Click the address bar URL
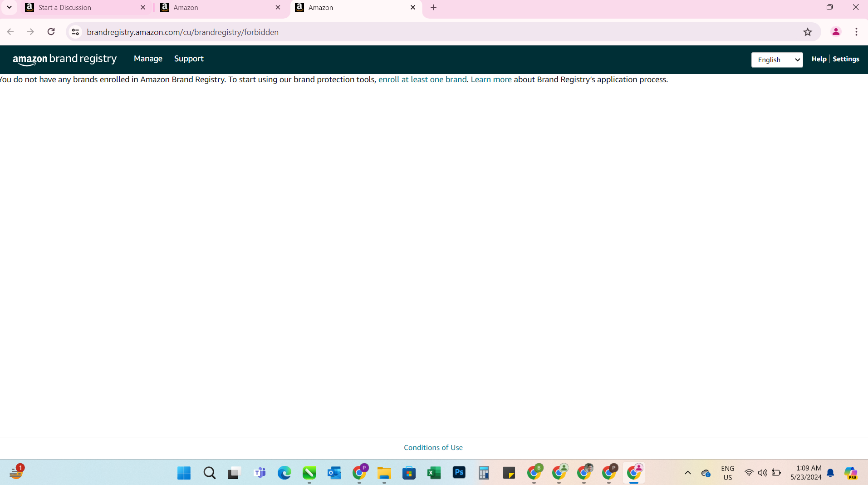Image resolution: width=868 pixels, height=485 pixels. coord(182,32)
